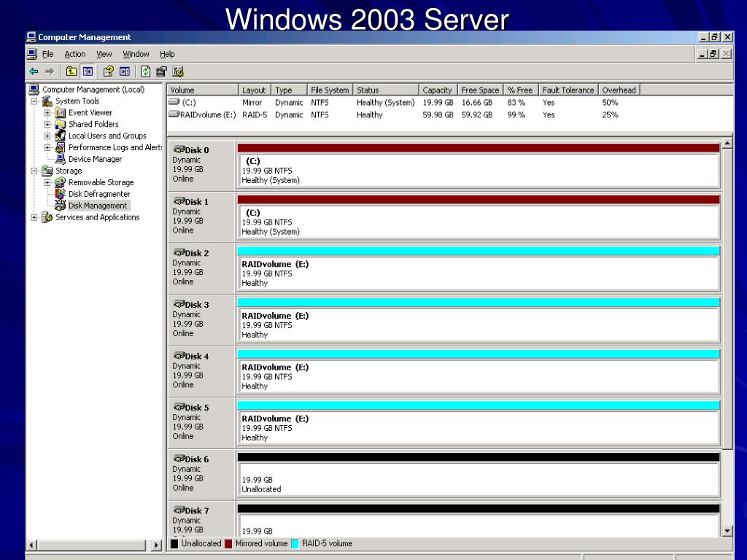This screenshot has width=747, height=560.
Task: Expand Performance Logs and Alerts branch
Action: tap(47, 147)
